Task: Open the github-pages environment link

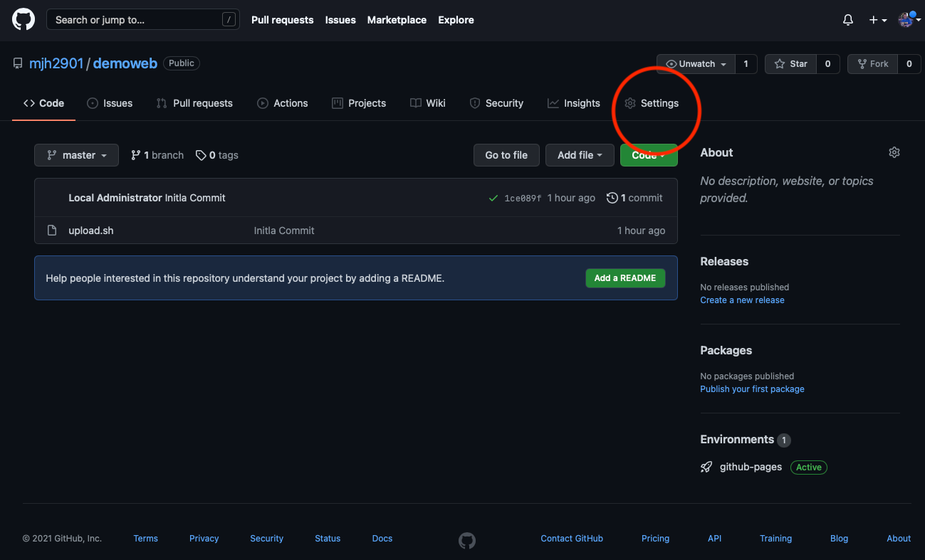Action: 751,467
